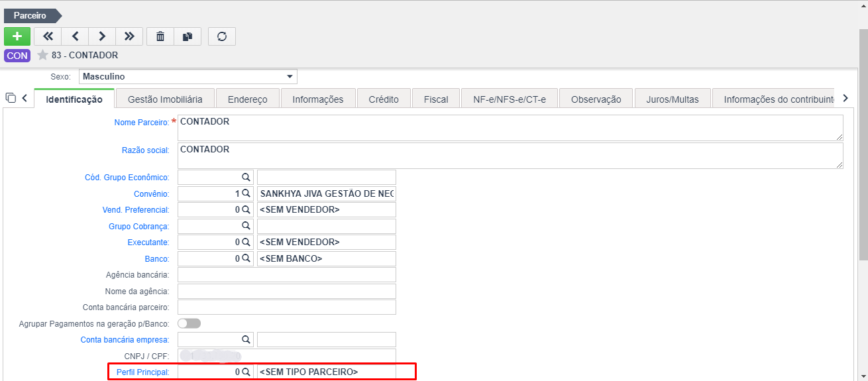The width and height of the screenshot is (868, 381).
Task: Open the Sexo dropdown showing Masculino
Action: pyautogui.click(x=188, y=77)
